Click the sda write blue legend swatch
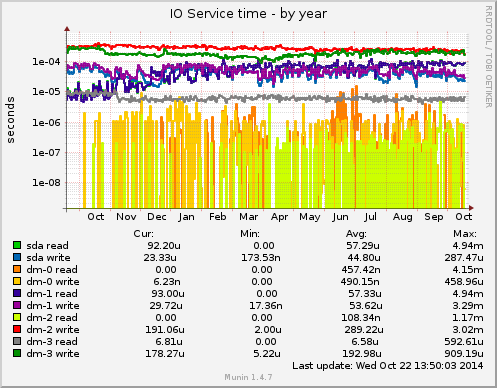This screenshot has height=388, width=497. [x=17, y=257]
